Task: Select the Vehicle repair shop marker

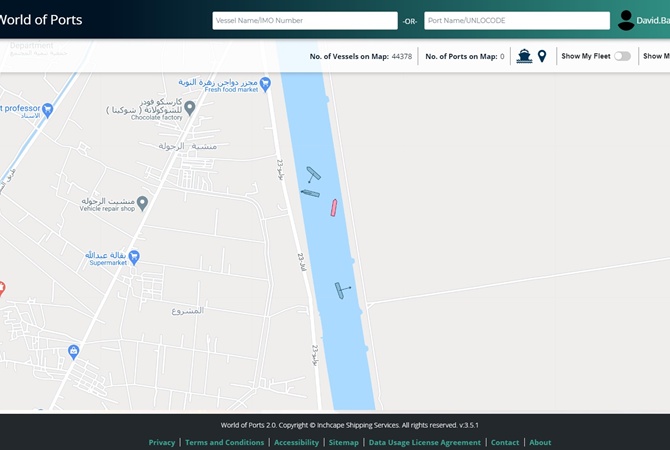Action: coord(142,203)
